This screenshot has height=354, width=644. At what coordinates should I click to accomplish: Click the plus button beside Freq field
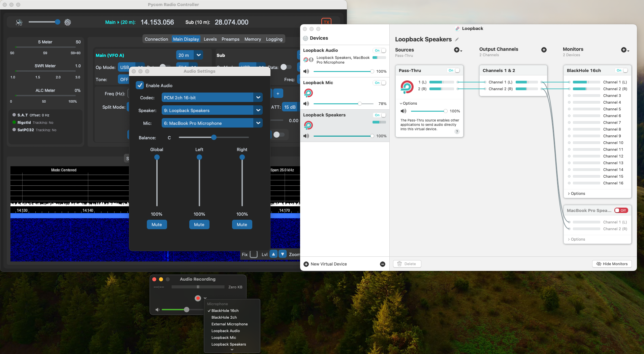(278, 94)
